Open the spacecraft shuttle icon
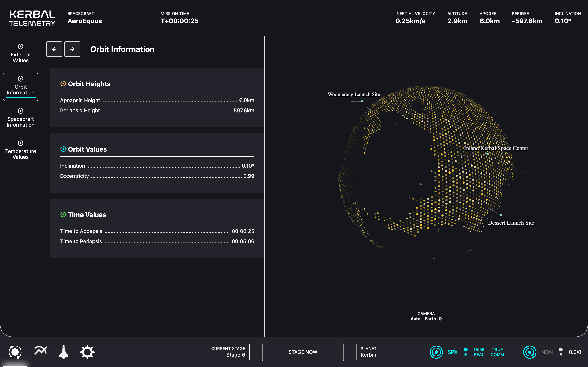The width and height of the screenshot is (588, 367). click(64, 352)
